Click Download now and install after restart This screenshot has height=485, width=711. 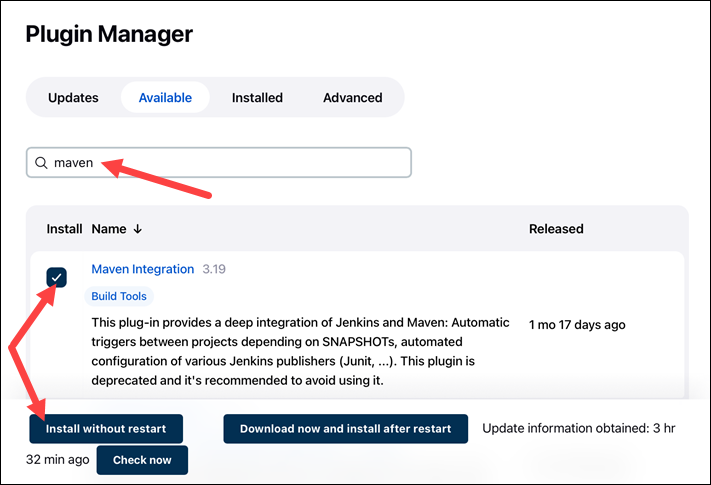point(346,428)
